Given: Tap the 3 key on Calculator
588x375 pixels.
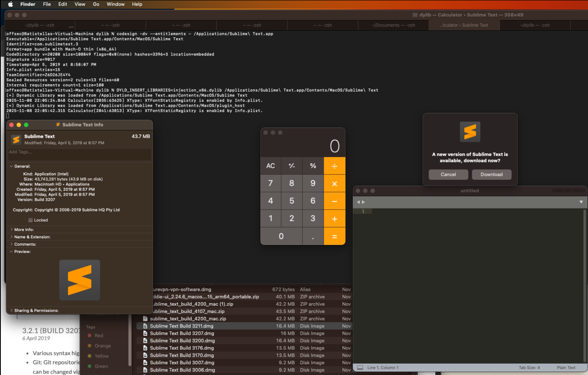Looking at the screenshot, I should pos(313,219).
